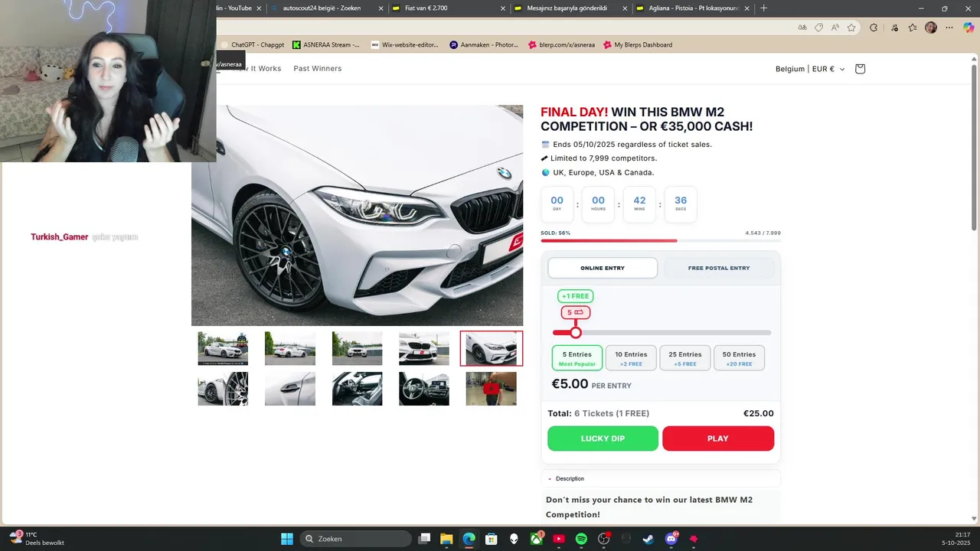
Task: Open the favorites list toolbar icon
Action: pyautogui.click(x=913, y=28)
